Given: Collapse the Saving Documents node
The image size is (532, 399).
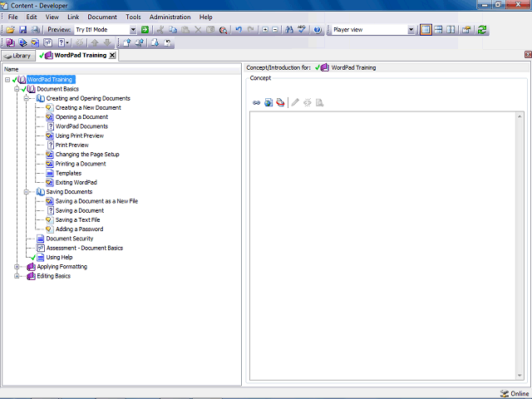Looking at the screenshot, I should tap(26, 192).
